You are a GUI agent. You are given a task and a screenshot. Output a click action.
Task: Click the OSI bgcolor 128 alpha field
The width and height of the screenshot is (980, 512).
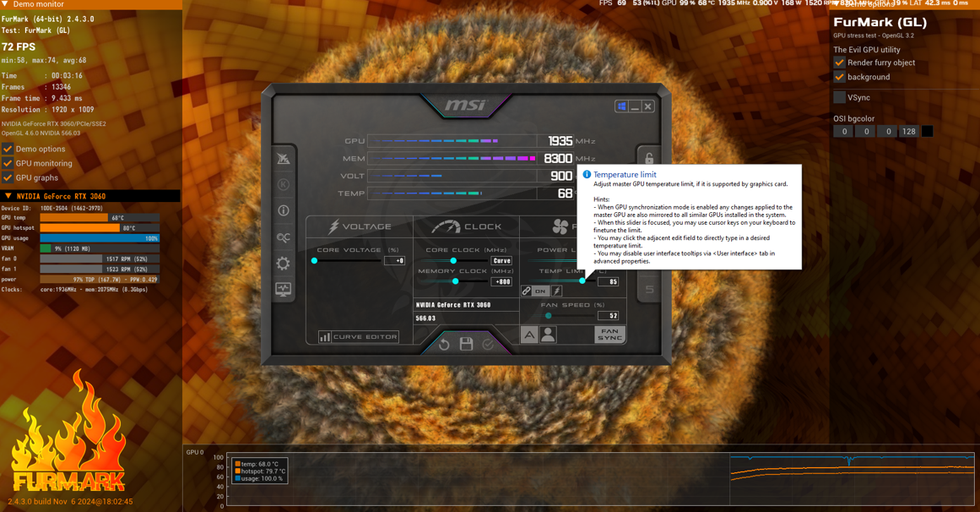coord(909,132)
